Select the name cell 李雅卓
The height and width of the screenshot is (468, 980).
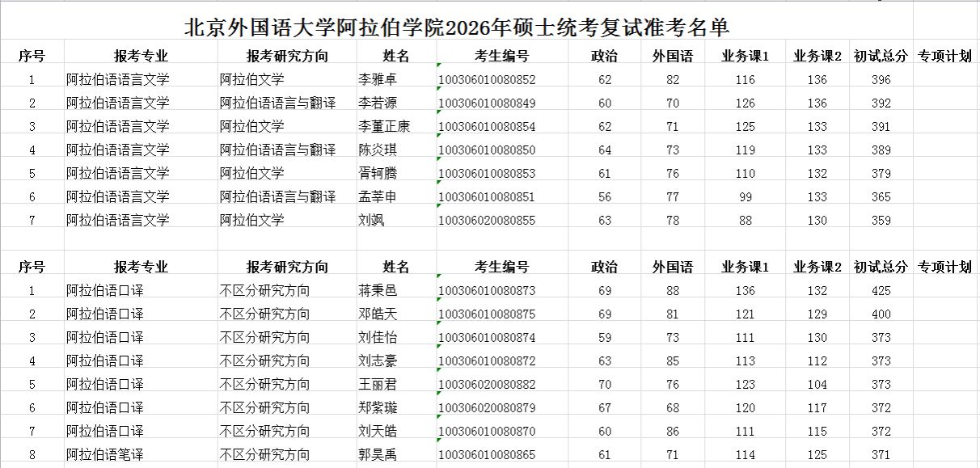coord(378,80)
